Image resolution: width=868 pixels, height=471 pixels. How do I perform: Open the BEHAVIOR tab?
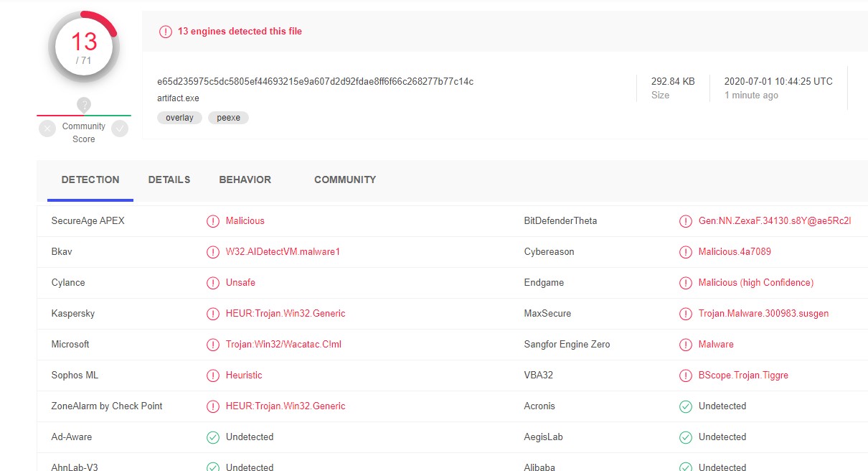(x=245, y=179)
